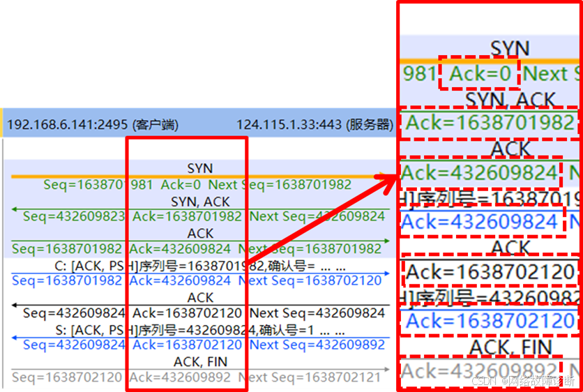
Task: Click black Ack=1638702120 in the main diagram
Action: 188,313
